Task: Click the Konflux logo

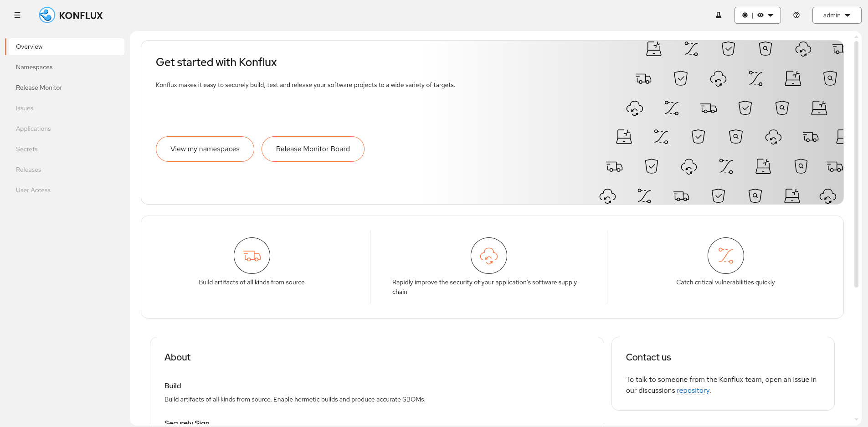Action: pyautogui.click(x=71, y=15)
